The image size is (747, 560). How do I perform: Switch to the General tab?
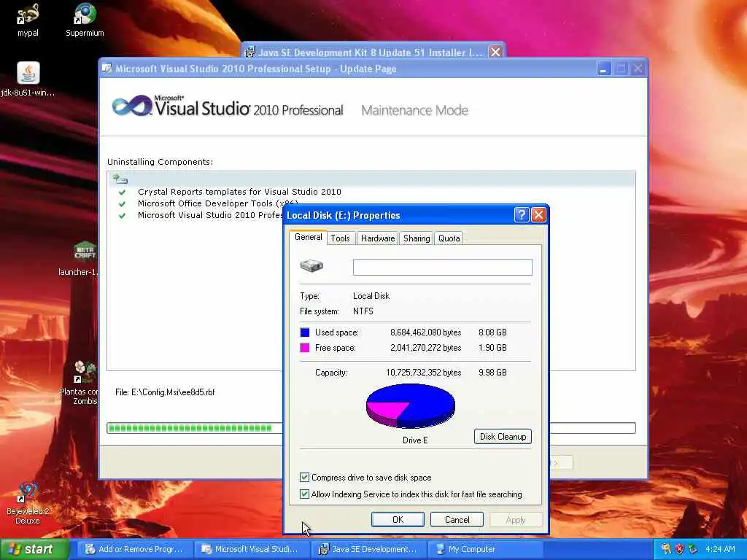(x=309, y=237)
